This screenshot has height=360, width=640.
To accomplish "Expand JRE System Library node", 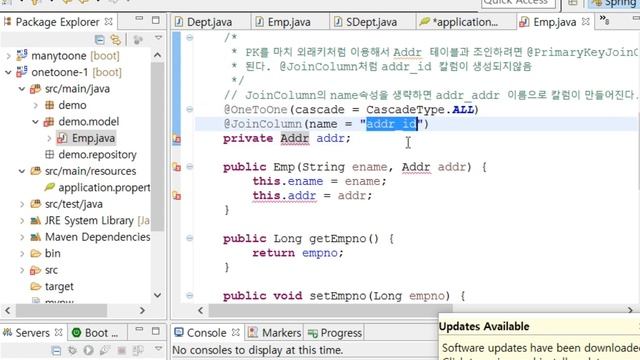I will (22, 220).
